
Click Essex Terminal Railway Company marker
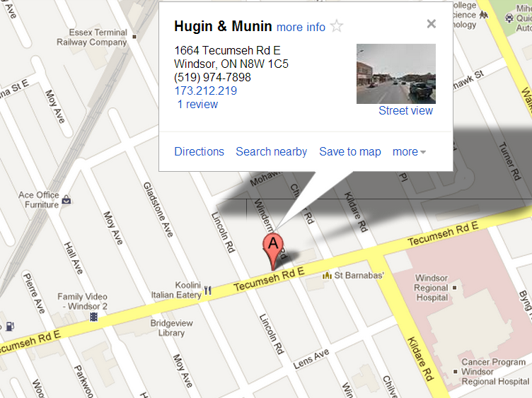[134, 37]
